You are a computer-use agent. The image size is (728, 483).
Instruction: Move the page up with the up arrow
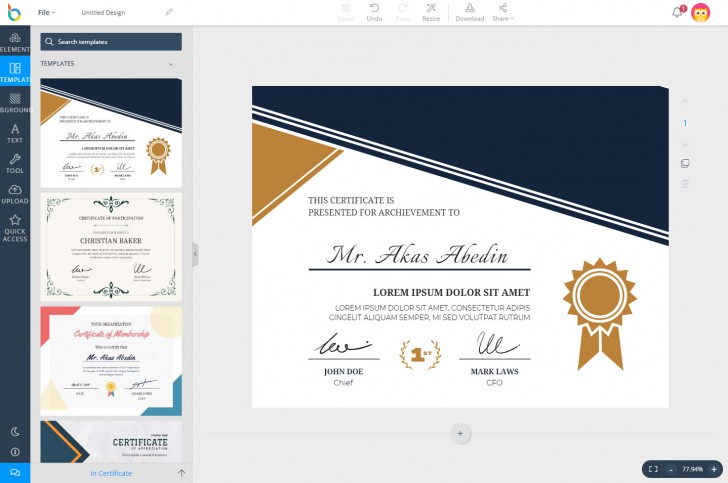point(685,103)
